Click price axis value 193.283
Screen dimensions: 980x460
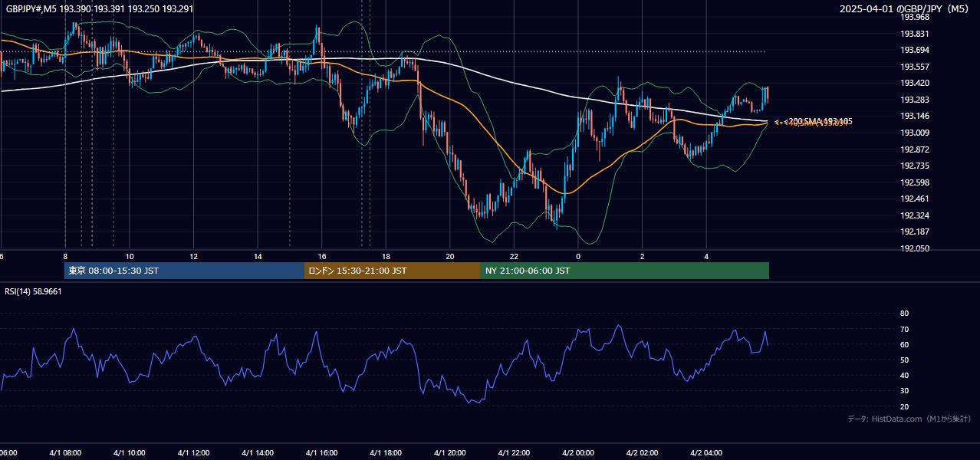click(x=914, y=100)
